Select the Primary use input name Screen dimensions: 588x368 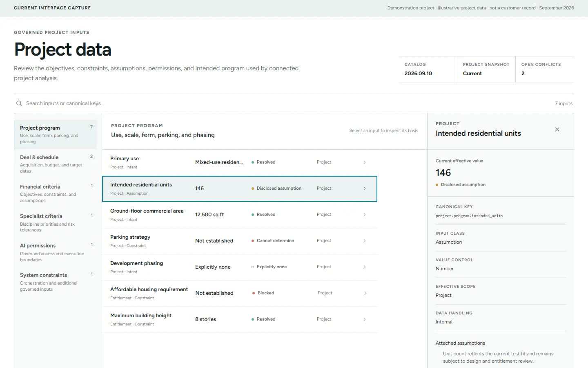pyautogui.click(x=125, y=159)
